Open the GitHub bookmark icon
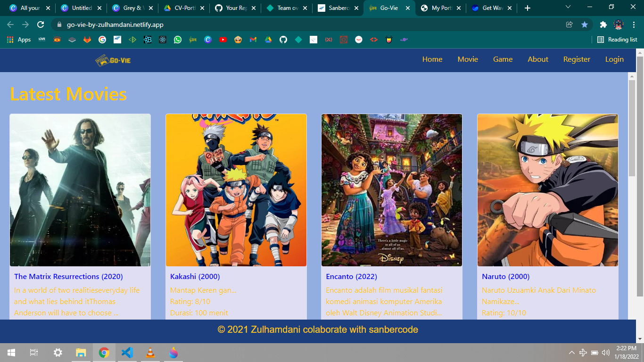Screen dimensions: 644x362 pyautogui.click(x=283, y=40)
